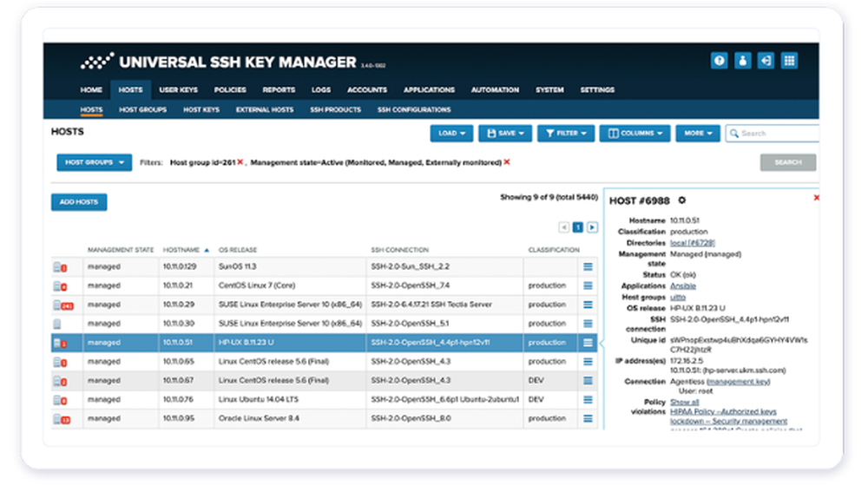The width and height of the screenshot is (868, 485).
Task: Open row menu icon for host 10.11.0.29
Action: [x=588, y=305]
